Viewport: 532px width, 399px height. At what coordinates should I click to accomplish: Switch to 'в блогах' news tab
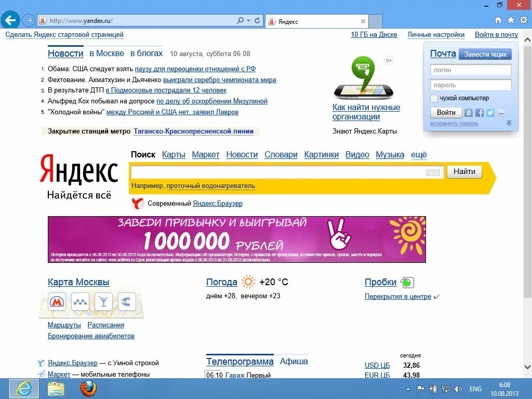(x=147, y=54)
